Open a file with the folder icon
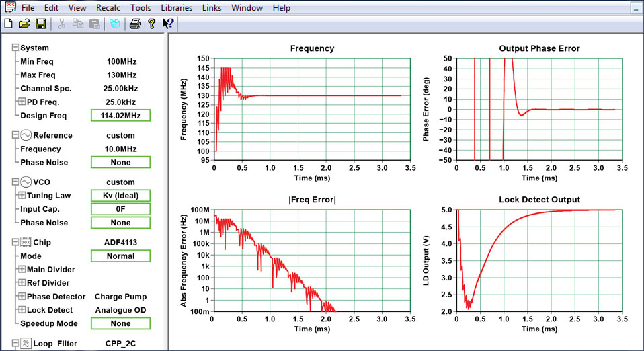 pyautogui.click(x=25, y=24)
